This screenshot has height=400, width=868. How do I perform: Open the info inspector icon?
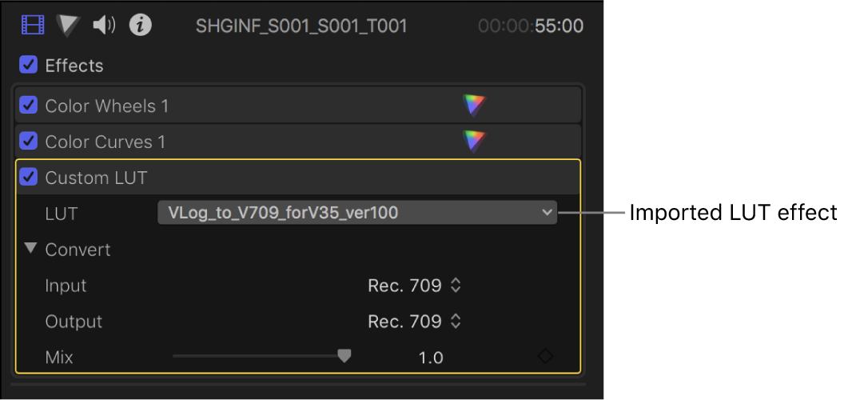141,26
